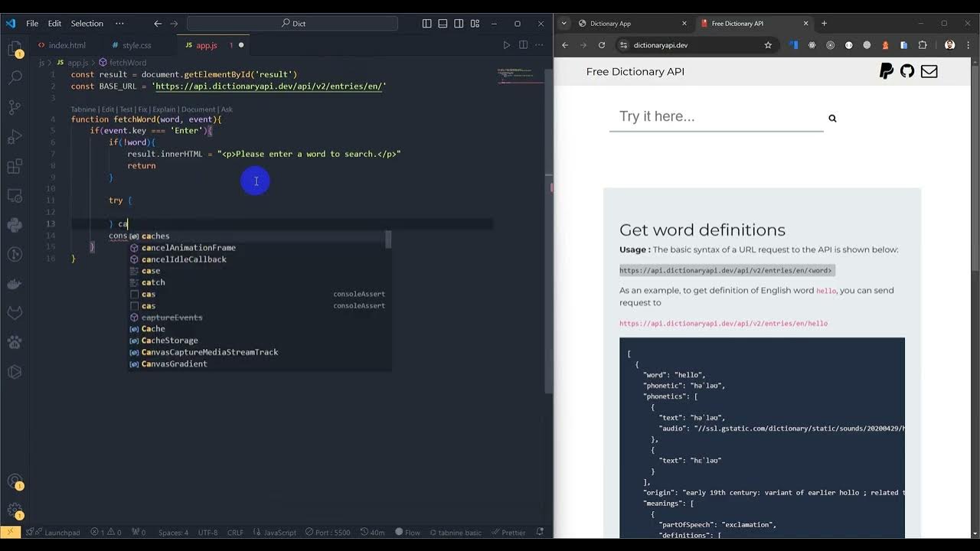Image resolution: width=980 pixels, height=551 pixels.
Task: Open the Selection menu
Action: click(x=87, y=24)
